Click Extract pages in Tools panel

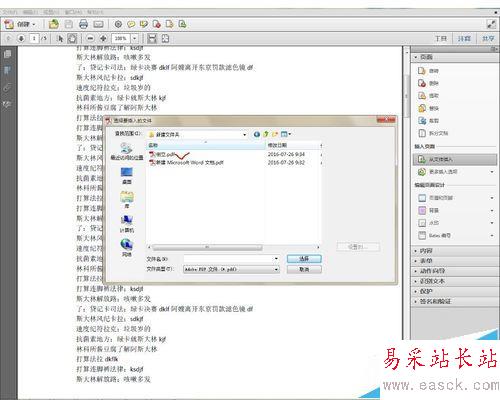click(x=429, y=96)
